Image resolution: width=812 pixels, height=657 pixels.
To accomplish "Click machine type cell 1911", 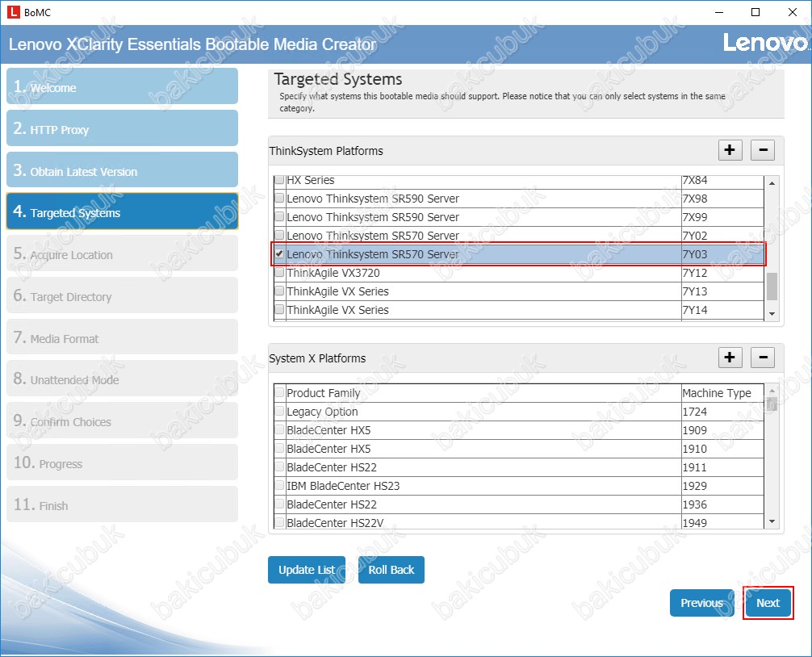I will 722,467.
